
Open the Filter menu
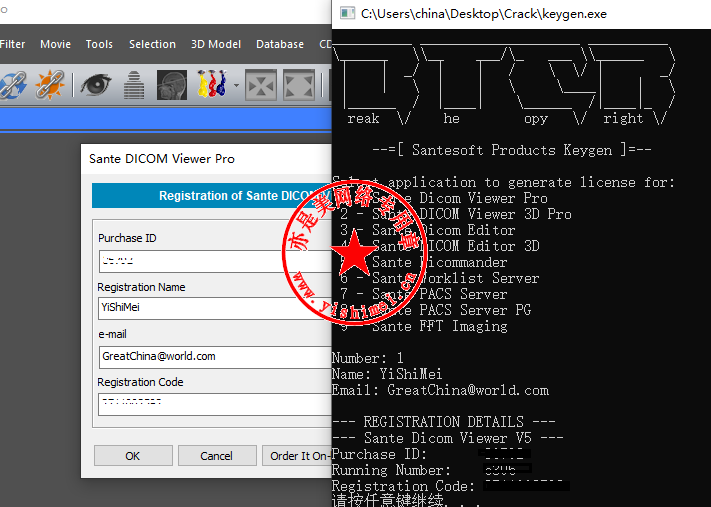coord(13,44)
